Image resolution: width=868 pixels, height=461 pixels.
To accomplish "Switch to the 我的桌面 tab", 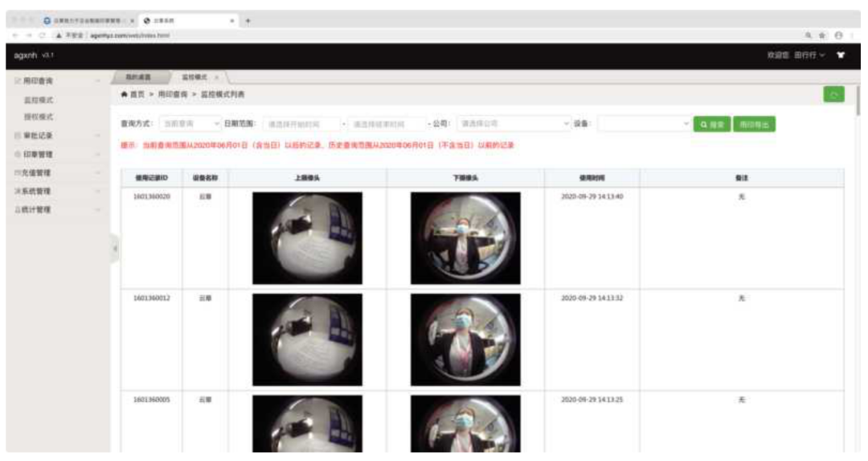I will click(x=137, y=76).
